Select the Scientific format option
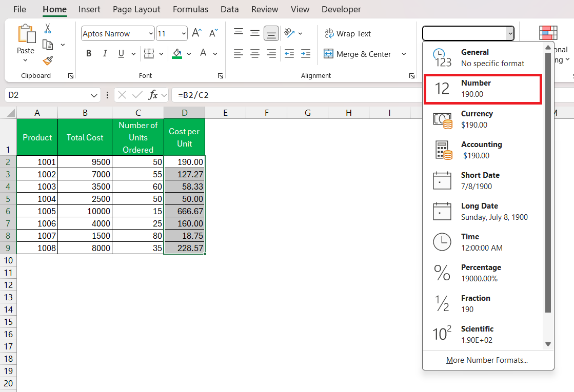The height and width of the screenshot is (392, 574). pyautogui.click(x=483, y=335)
